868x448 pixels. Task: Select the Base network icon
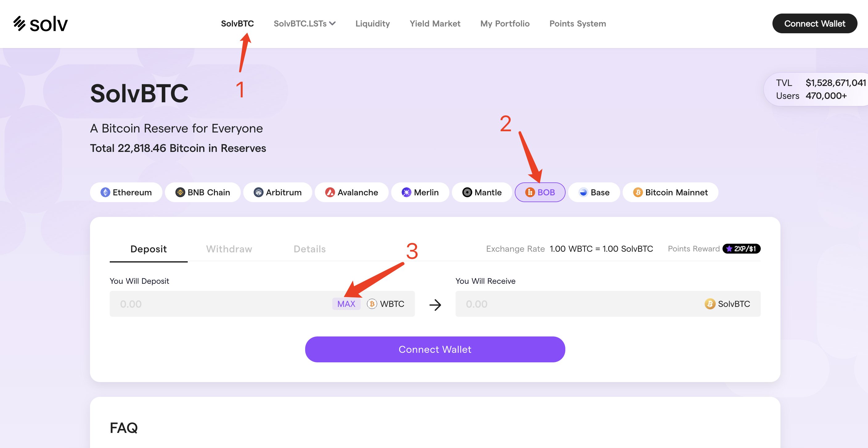point(583,192)
